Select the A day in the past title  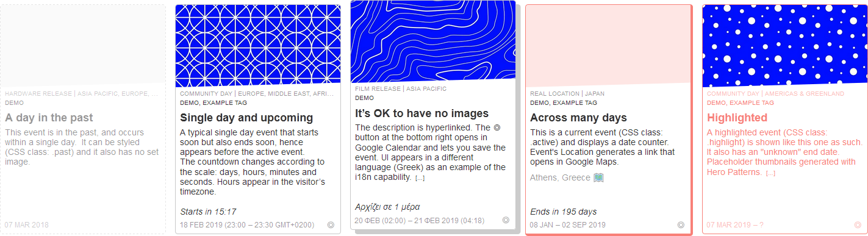pos(49,118)
